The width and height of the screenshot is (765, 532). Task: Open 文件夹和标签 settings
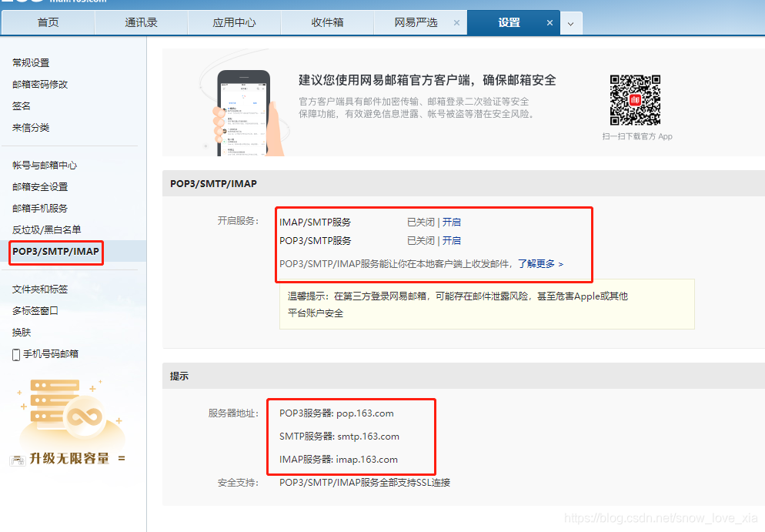(40, 289)
